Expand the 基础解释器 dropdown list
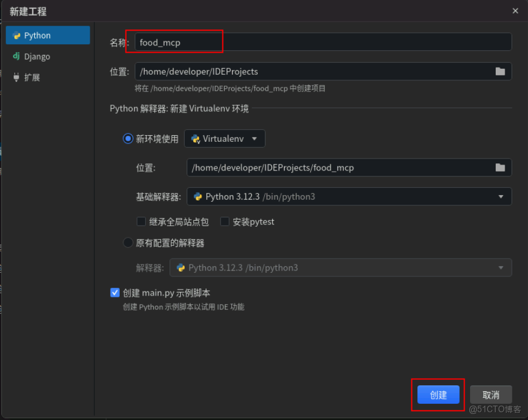 tap(502, 196)
